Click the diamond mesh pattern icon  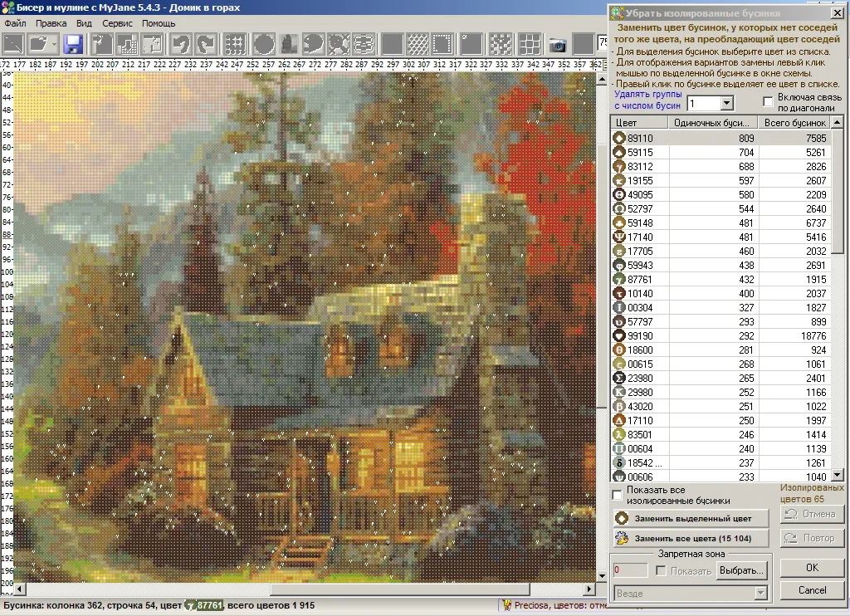click(x=418, y=44)
